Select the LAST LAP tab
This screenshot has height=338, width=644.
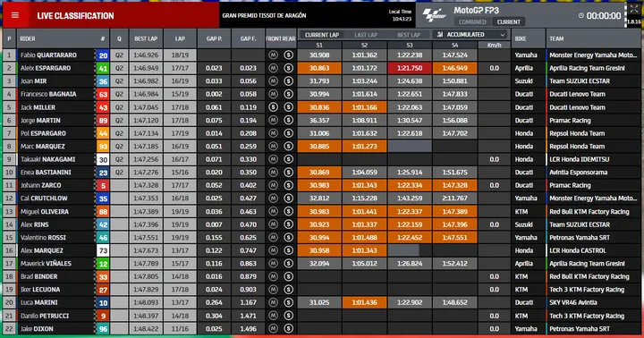(366, 35)
